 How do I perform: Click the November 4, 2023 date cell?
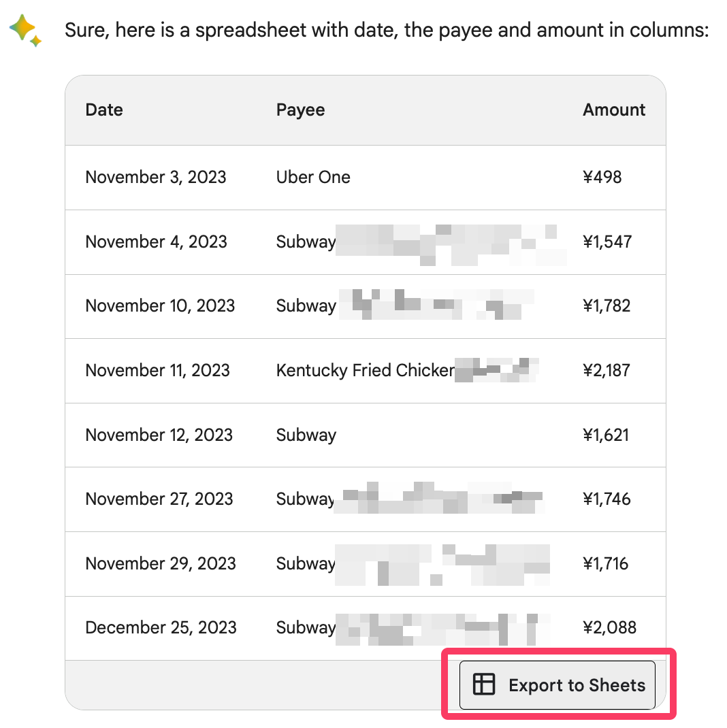point(156,242)
